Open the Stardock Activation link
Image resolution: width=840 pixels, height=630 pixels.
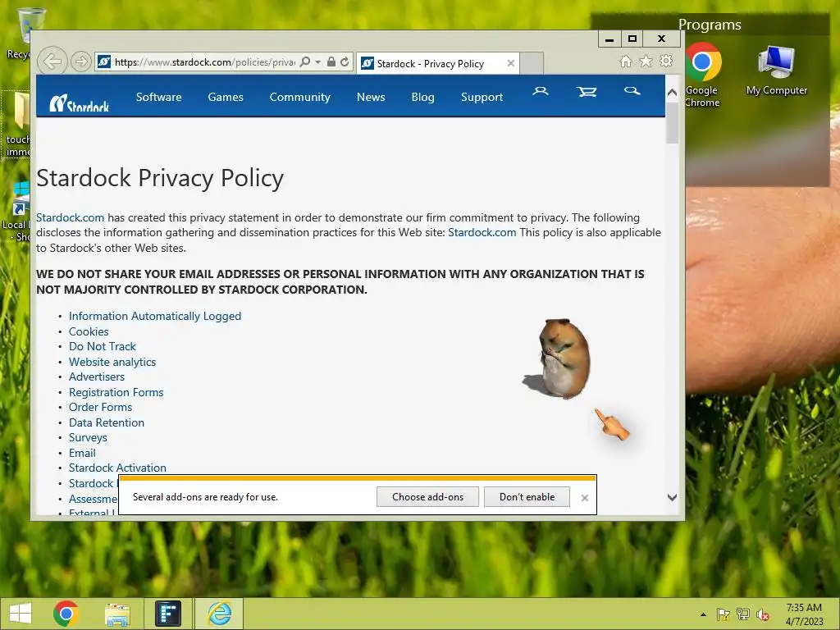click(117, 468)
